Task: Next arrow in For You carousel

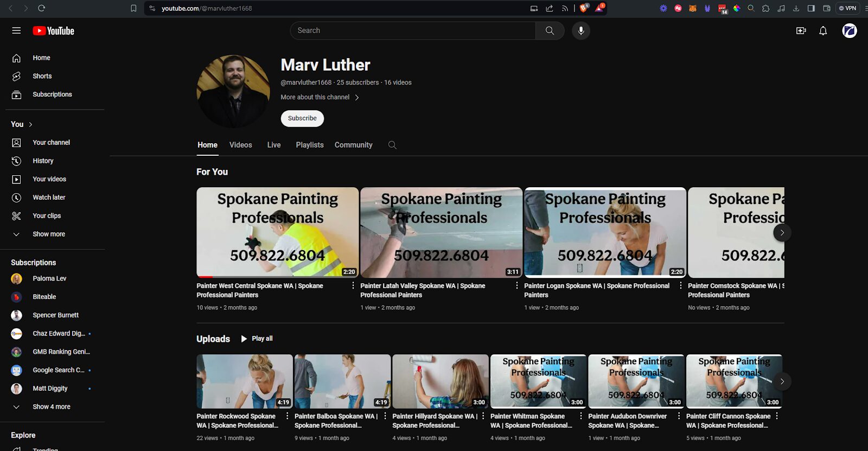Action: (782, 233)
